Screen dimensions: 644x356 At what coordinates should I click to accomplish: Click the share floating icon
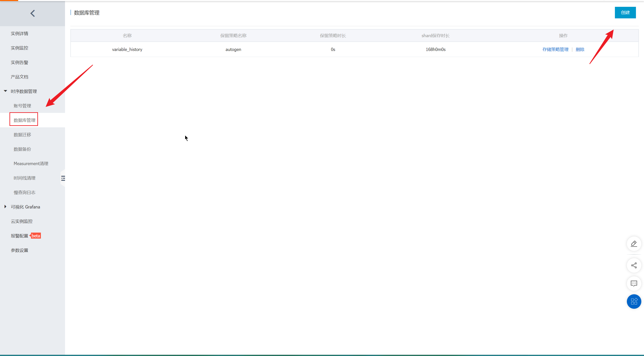click(x=634, y=265)
